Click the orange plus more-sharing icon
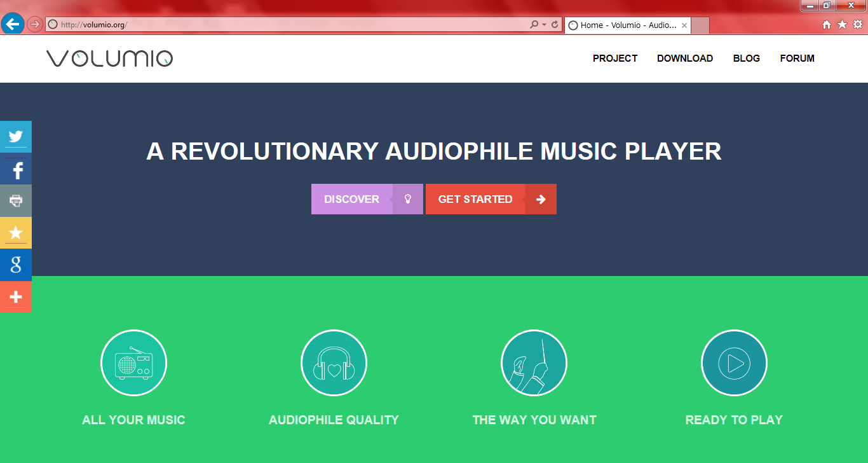 (x=16, y=297)
